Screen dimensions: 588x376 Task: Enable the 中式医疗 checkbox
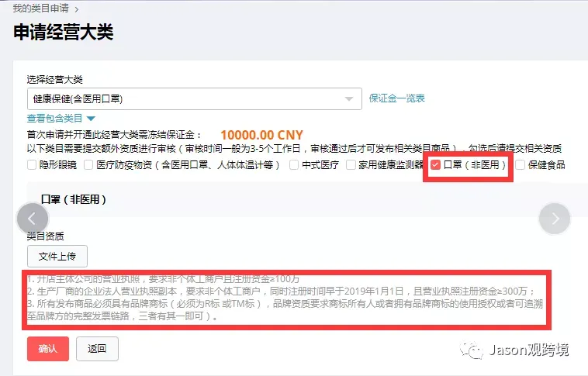coord(294,165)
